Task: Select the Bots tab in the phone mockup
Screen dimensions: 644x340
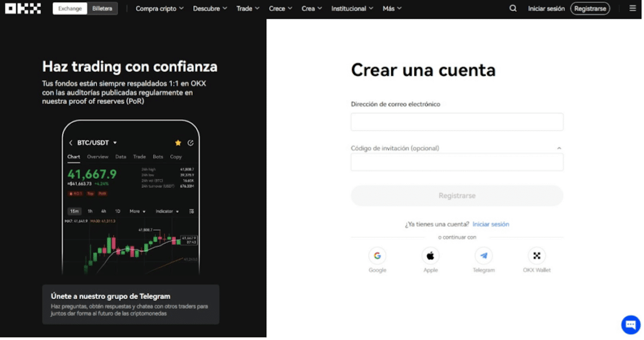Action: (x=158, y=156)
